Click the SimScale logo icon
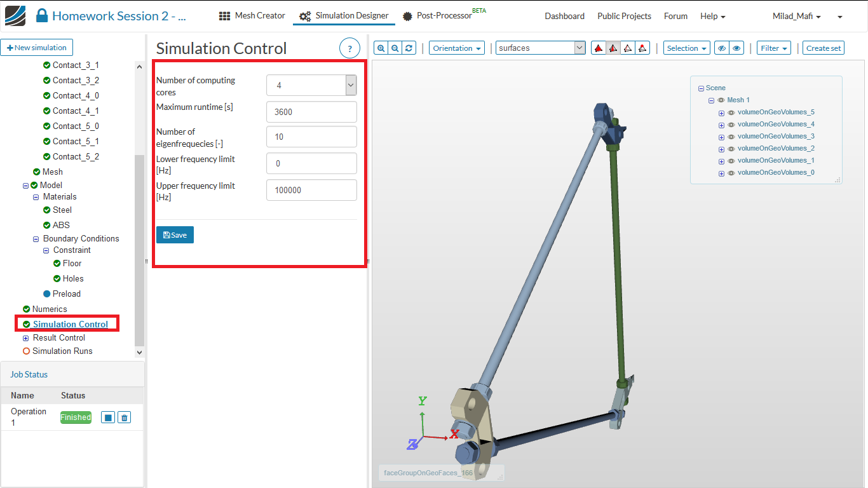The height and width of the screenshot is (488, 868). [x=15, y=16]
